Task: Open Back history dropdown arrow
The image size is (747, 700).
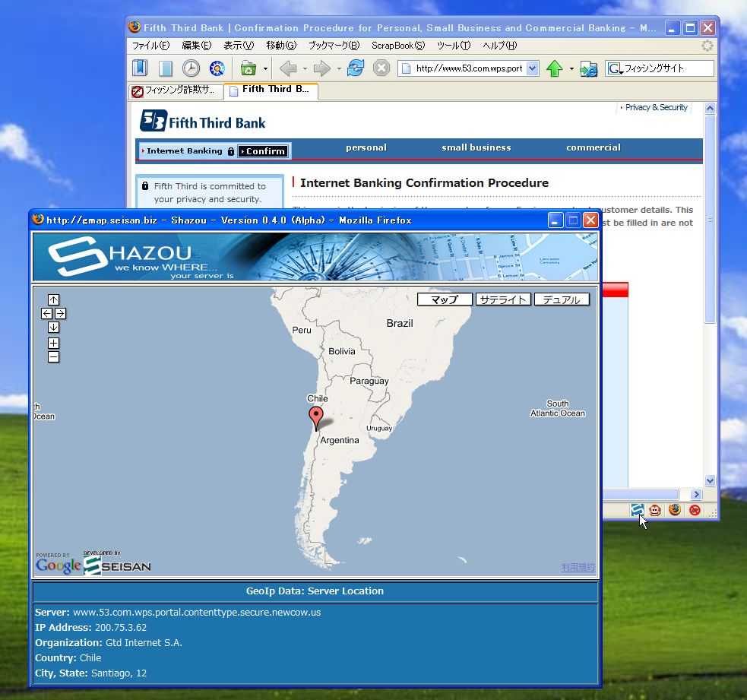Action: pyautogui.click(x=305, y=68)
